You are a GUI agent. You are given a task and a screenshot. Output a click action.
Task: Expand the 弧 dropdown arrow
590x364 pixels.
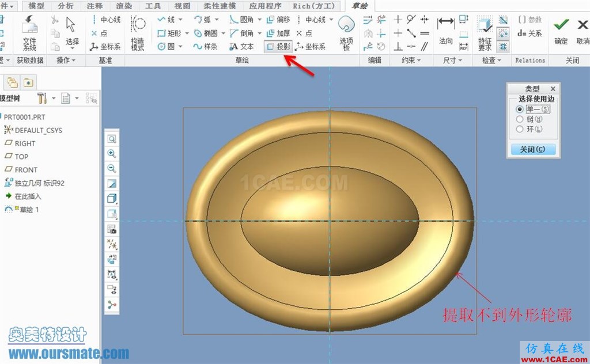coord(217,20)
